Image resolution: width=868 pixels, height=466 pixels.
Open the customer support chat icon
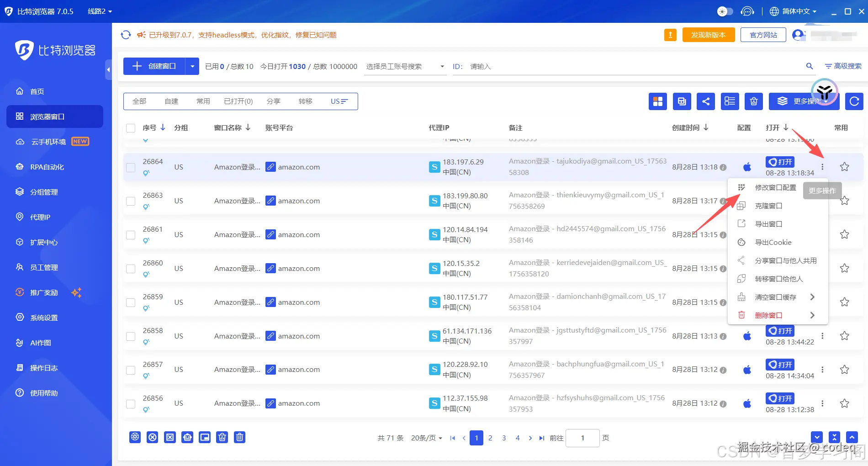[747, 11]
